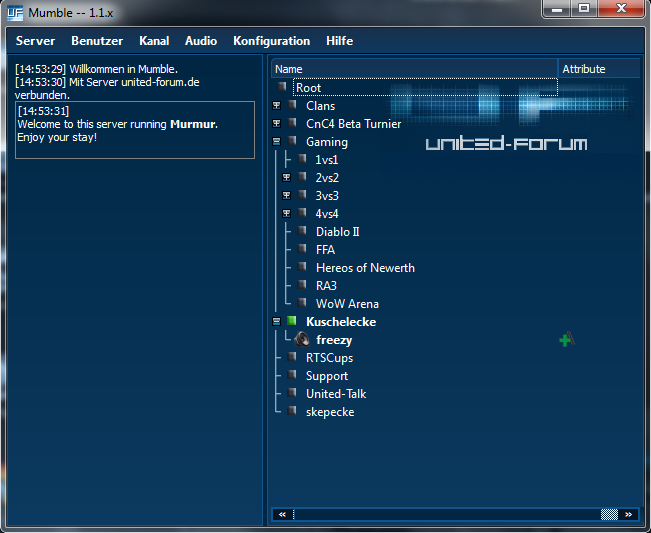Viewport: 651px width, 533px height.
Task: Click the 1vs1 channel icon
Action: pyautogui.click(x=302, y=159)
